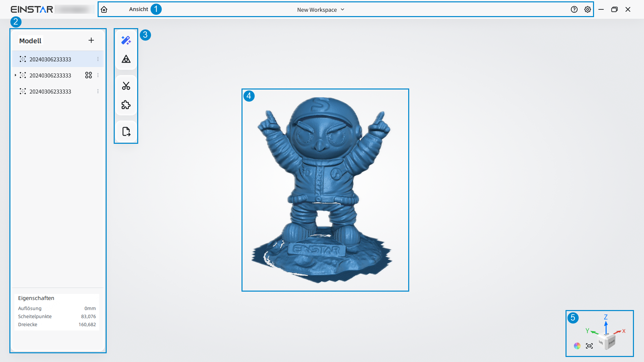Expand the second 20240306233333 model group

[x=15, y=75]
